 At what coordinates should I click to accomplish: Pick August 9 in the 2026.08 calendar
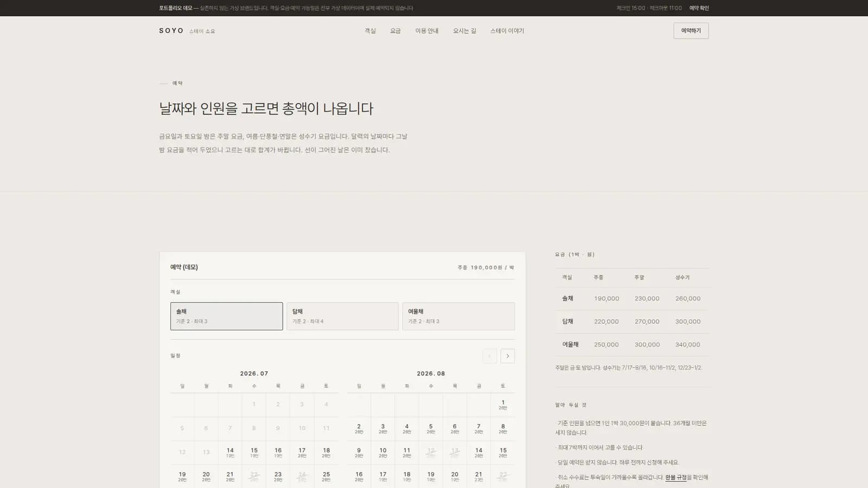point(359,452)
